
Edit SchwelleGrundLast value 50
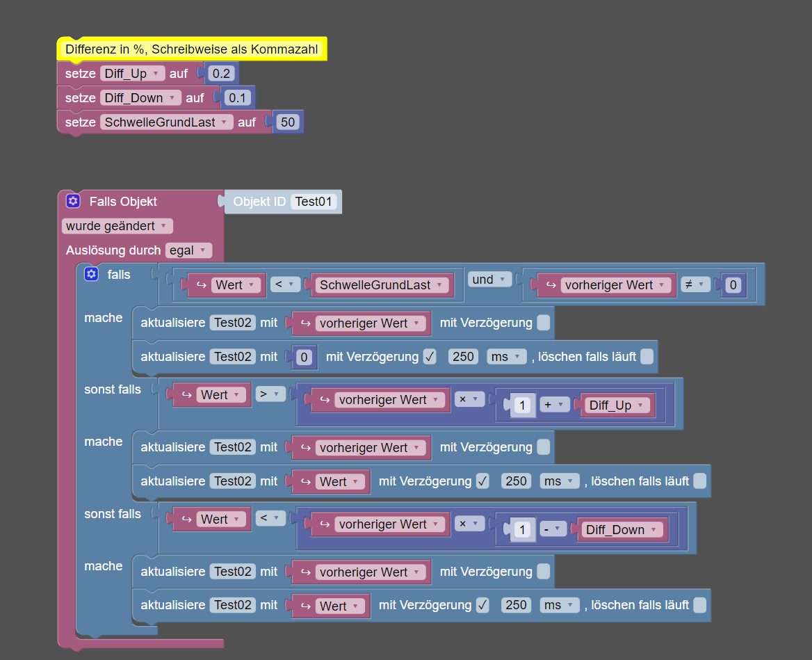pos(288,122)
